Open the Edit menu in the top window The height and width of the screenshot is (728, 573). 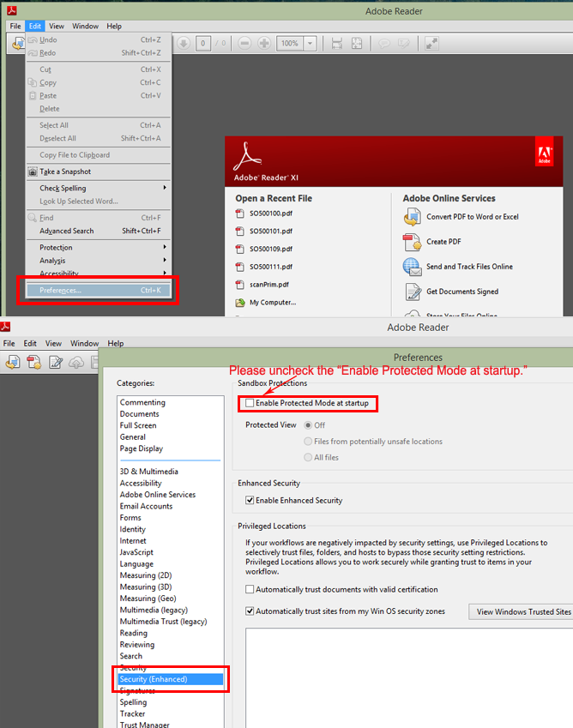35,26
